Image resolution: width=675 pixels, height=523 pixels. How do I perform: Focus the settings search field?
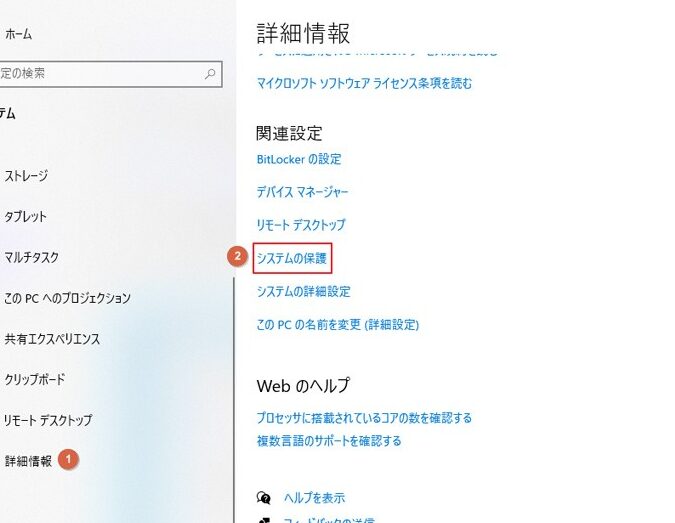point(111,74)
